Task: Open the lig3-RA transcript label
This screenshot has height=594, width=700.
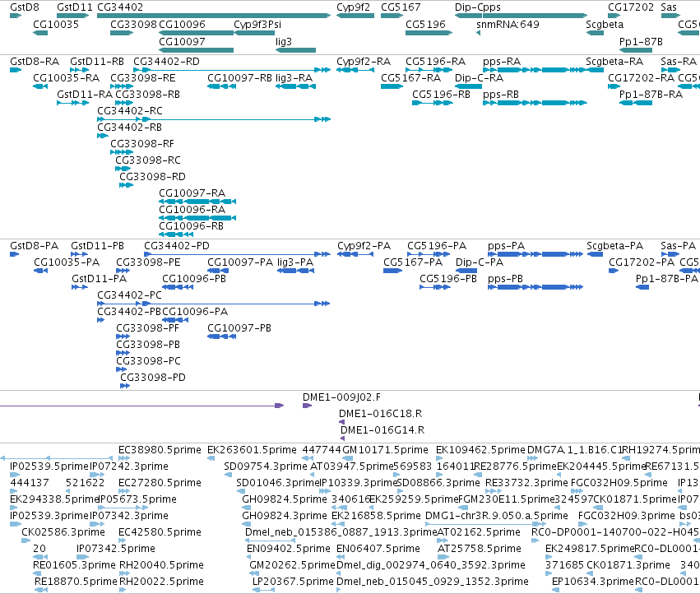Action: tap(294, 77)
